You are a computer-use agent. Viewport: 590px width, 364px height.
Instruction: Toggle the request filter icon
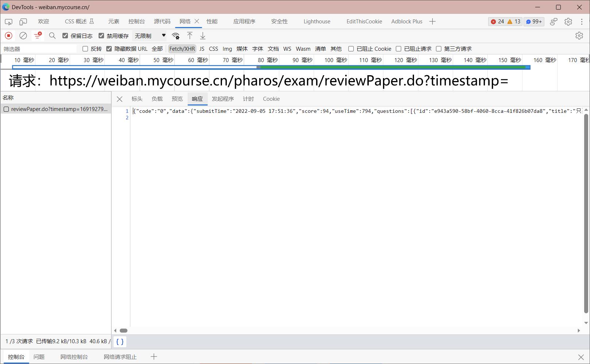[x=38, y=35]
